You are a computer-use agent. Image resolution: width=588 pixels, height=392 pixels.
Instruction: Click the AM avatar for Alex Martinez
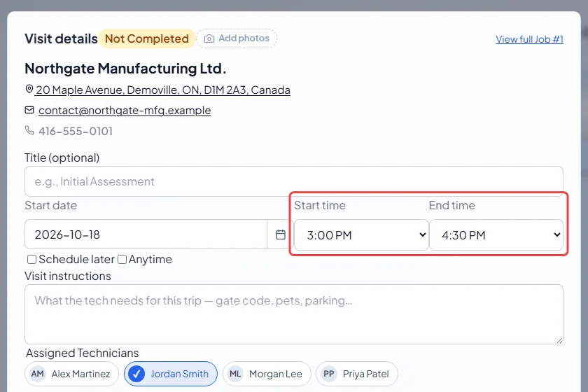click(x=38, y=374)
